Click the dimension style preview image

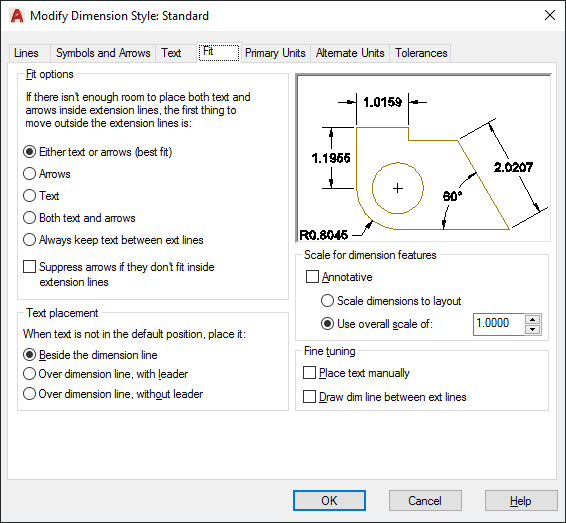[x=423, y=158]
